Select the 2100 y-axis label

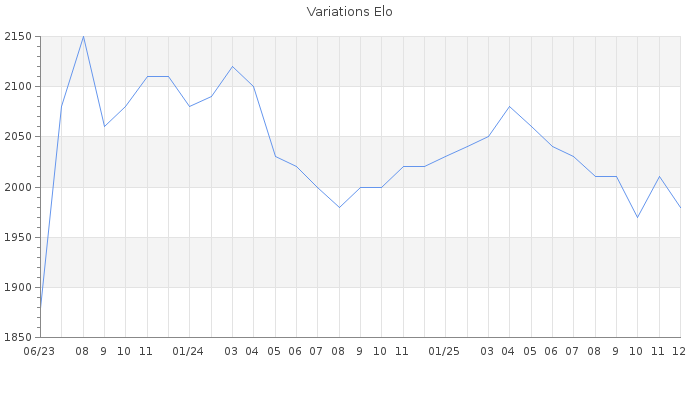(x=17, y=87)
